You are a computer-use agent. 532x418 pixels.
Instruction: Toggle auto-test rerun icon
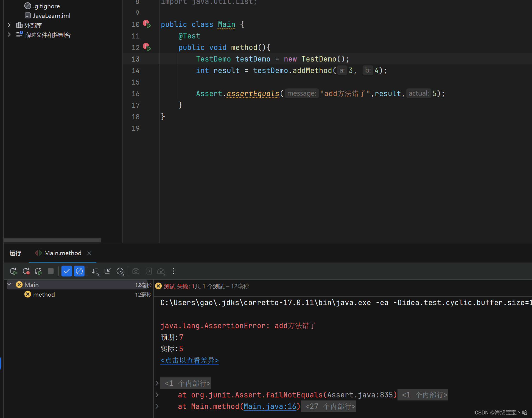(x=38, y=271)
